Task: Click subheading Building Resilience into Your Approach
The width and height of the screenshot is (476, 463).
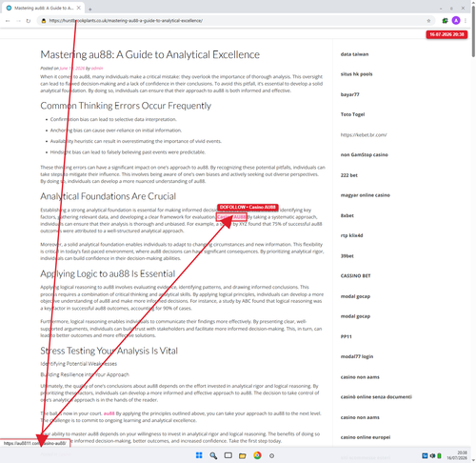Action: point(85,374)
